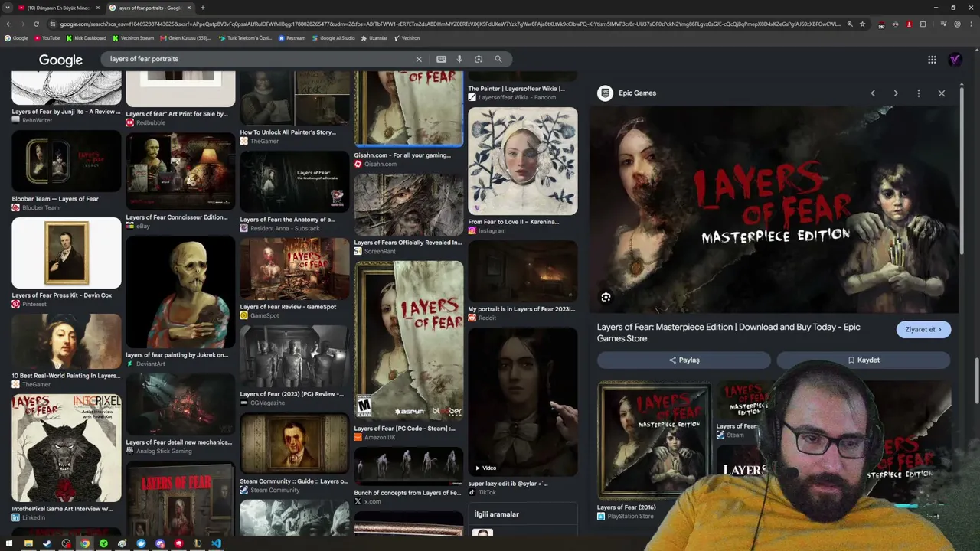Close the Epic Games image preview panel
980x551 pixels.
tap(942, 93)
